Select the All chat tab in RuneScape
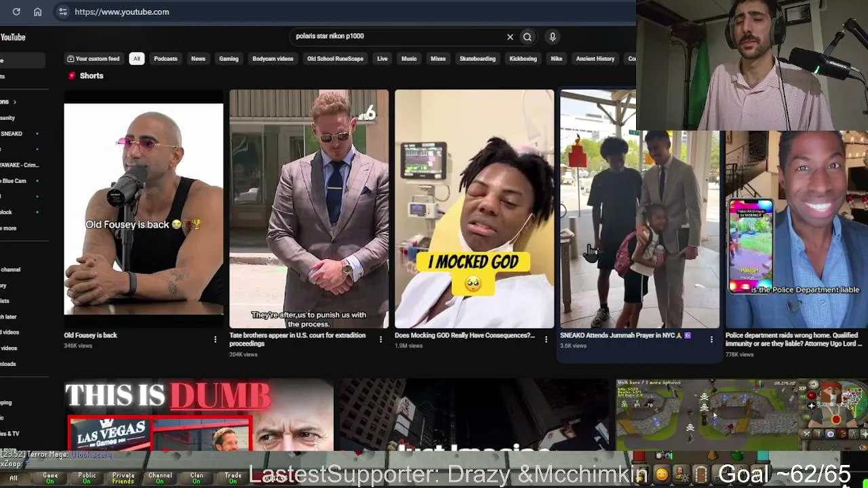Image resolution: width=868 pixels, height=488 pixels. point(14,479)
